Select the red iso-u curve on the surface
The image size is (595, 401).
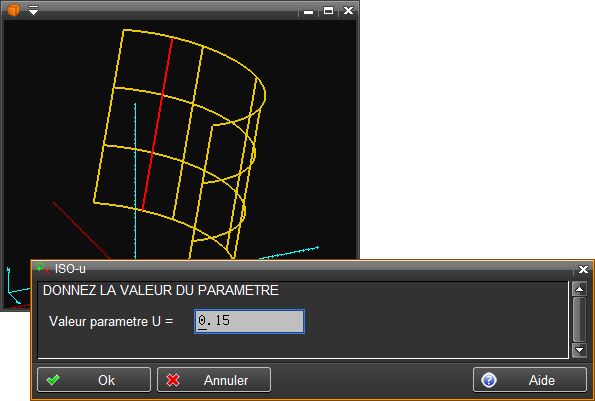157,124
